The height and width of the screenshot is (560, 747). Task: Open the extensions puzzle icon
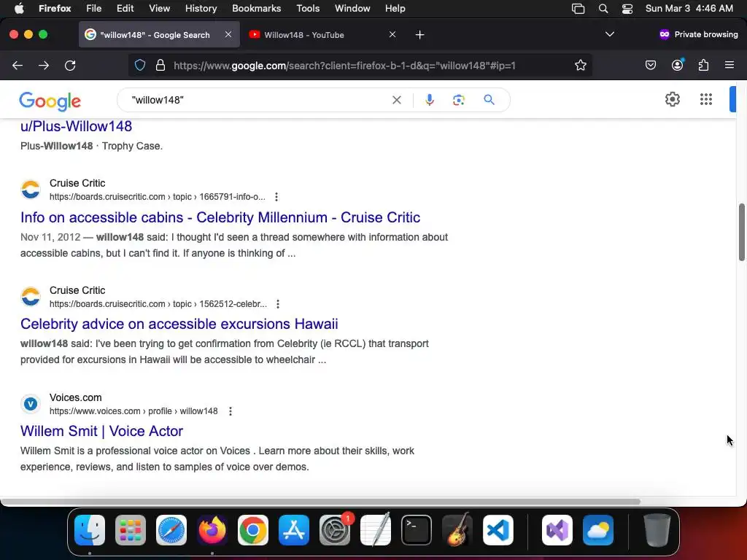703,65
